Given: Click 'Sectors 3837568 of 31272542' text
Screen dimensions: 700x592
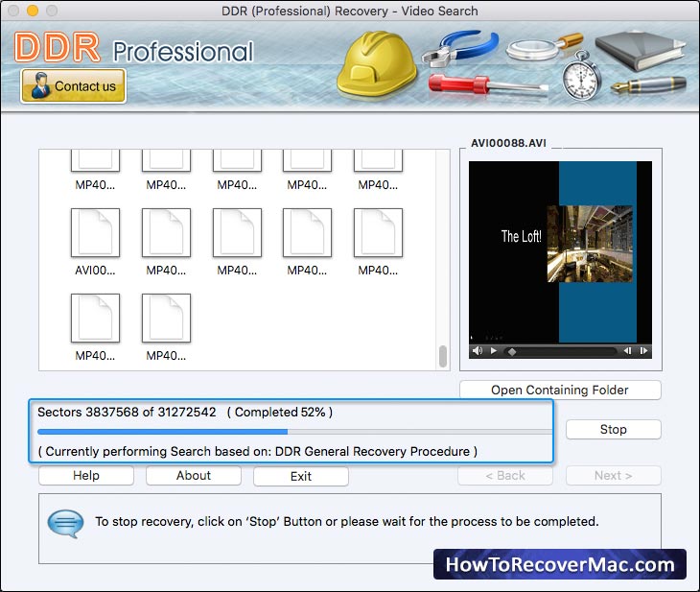Looking at the screenshot, I should [127, 412].
